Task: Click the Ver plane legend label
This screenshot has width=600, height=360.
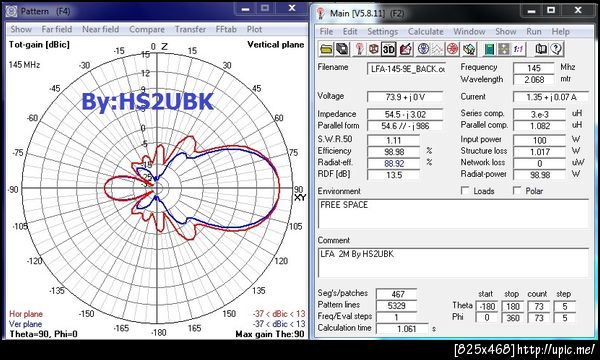Action: pos(25,324)
